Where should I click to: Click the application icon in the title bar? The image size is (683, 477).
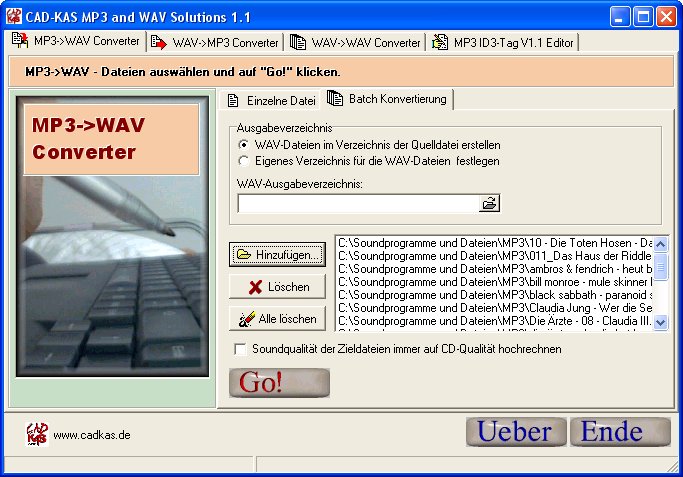(14, 17)
